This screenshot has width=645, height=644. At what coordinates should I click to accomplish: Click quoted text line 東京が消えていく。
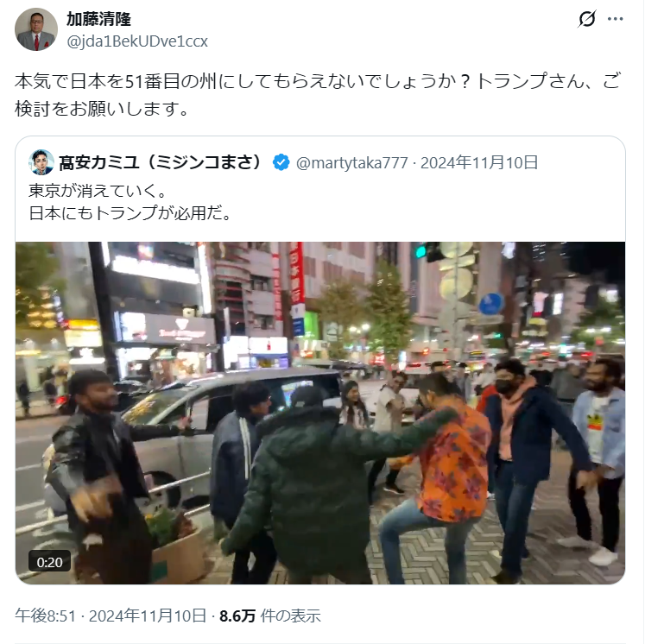(x=98, y=191)
